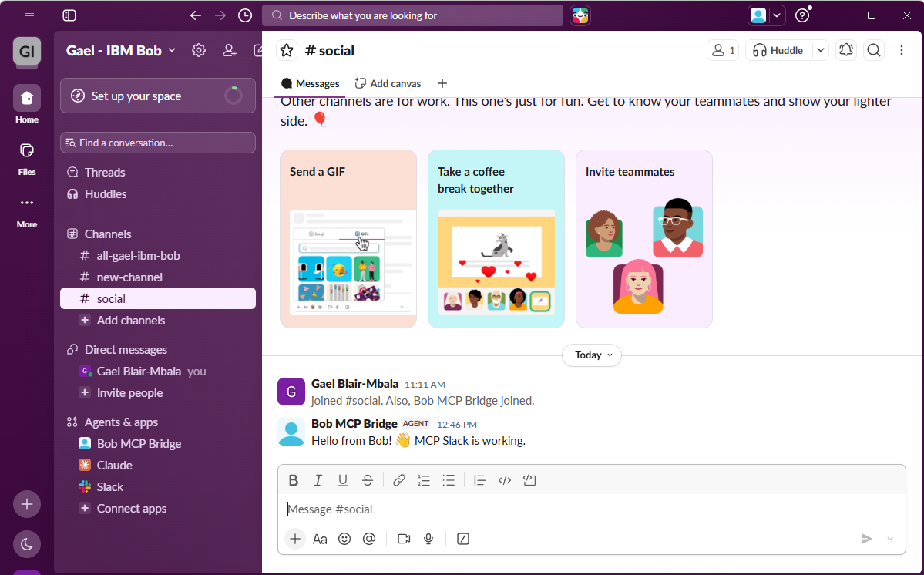Start a bulleted list in composer

pyautogui.click(x=449, y=480)
